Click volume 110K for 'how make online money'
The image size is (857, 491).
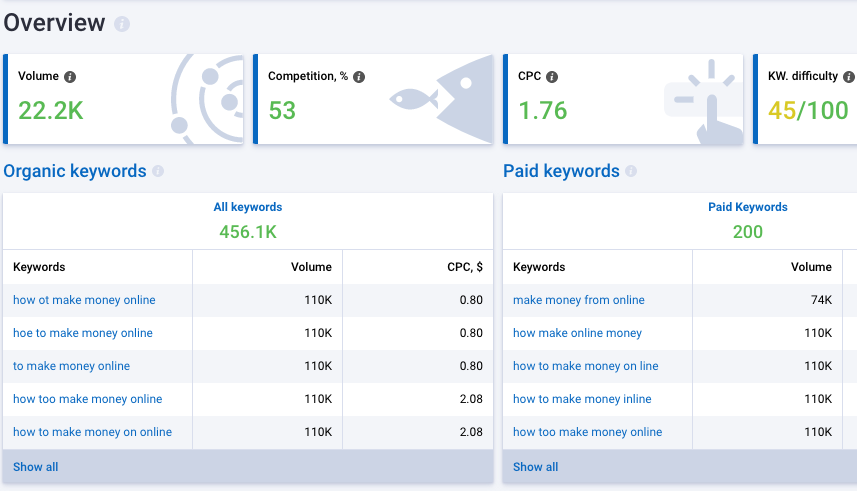point(818,333)
